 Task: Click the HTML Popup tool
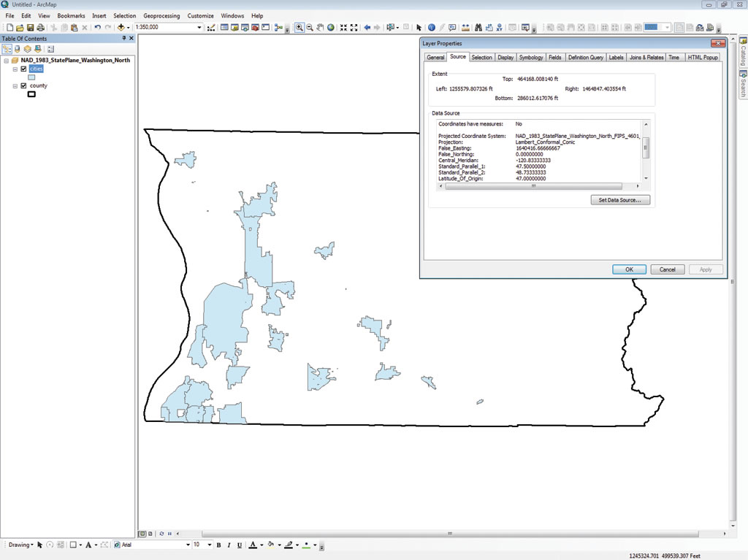click(452, 28)
